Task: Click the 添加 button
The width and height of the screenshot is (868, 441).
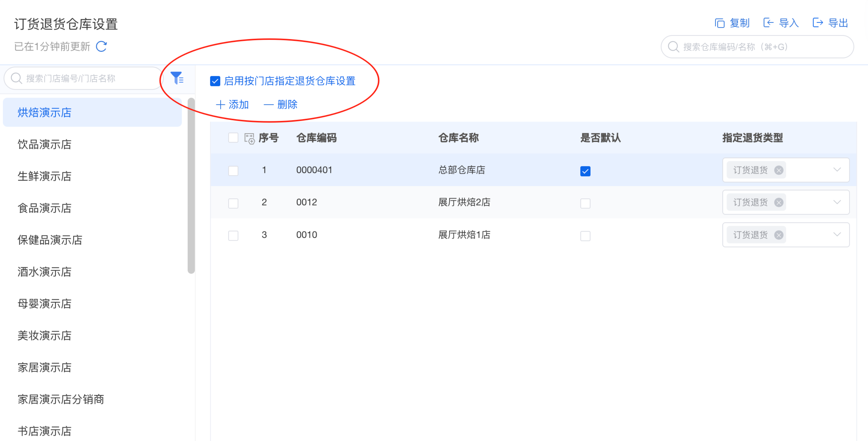Action: point(232,104)
